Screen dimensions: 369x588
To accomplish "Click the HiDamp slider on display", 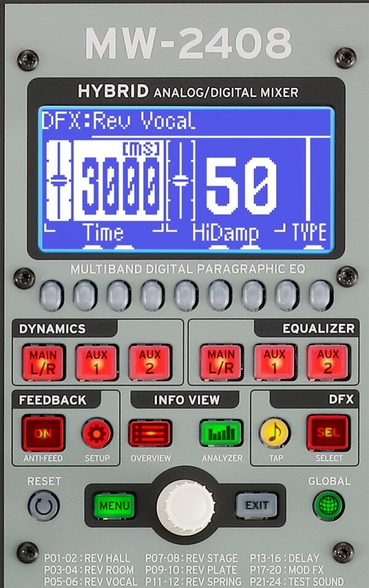I will 180,180.
